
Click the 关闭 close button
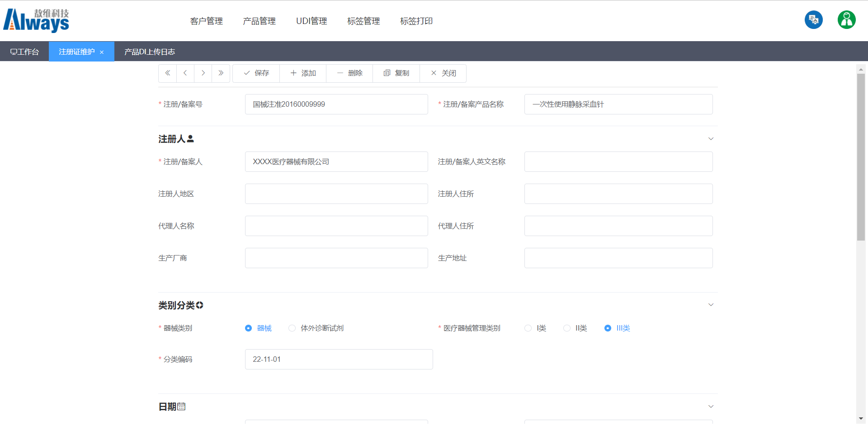tap(443, 73)
